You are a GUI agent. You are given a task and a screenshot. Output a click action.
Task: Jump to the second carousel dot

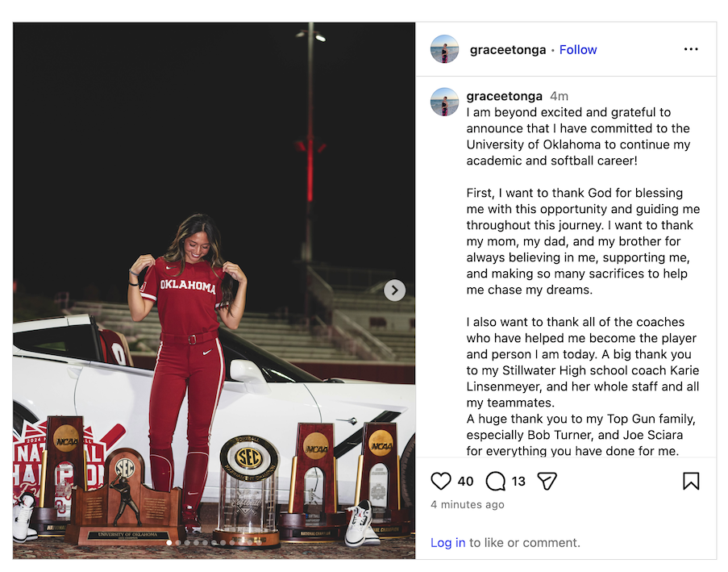[178, 543]
